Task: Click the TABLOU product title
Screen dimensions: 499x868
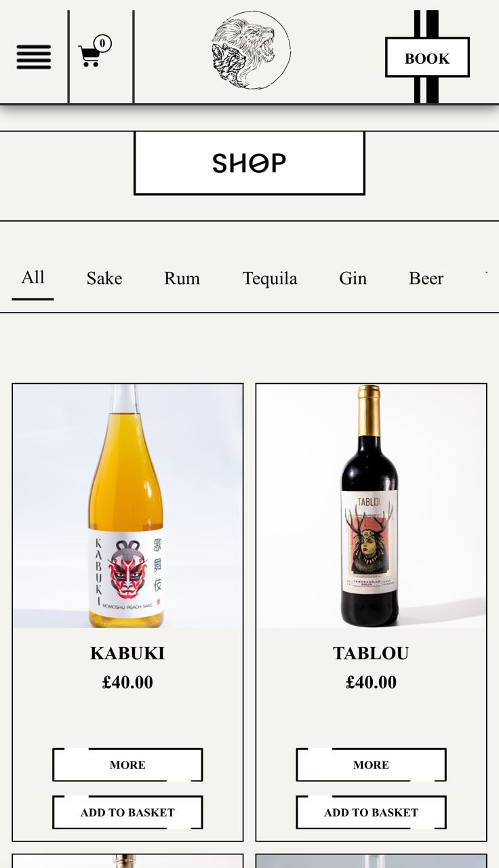Action: 371,653
